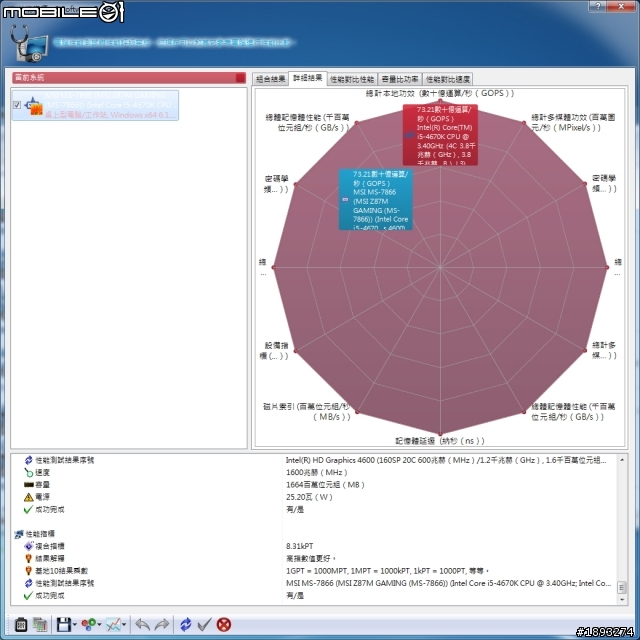Open the save icon dropdown arrow

pos(75,625)
